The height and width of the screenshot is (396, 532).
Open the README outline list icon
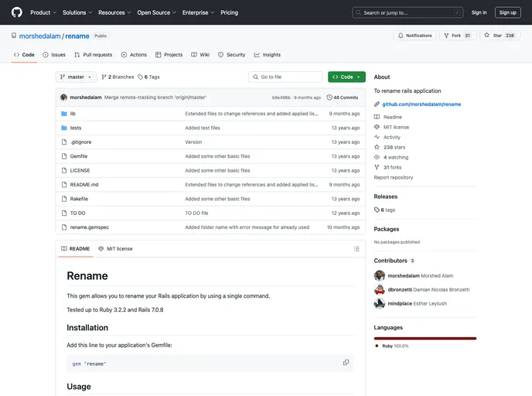356,249
